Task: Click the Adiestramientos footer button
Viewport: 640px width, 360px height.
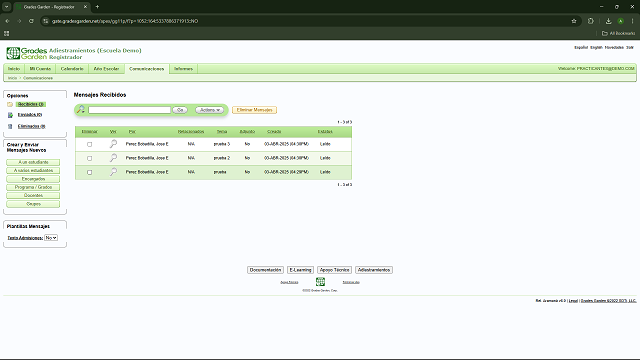Action: tap(374, 270)
